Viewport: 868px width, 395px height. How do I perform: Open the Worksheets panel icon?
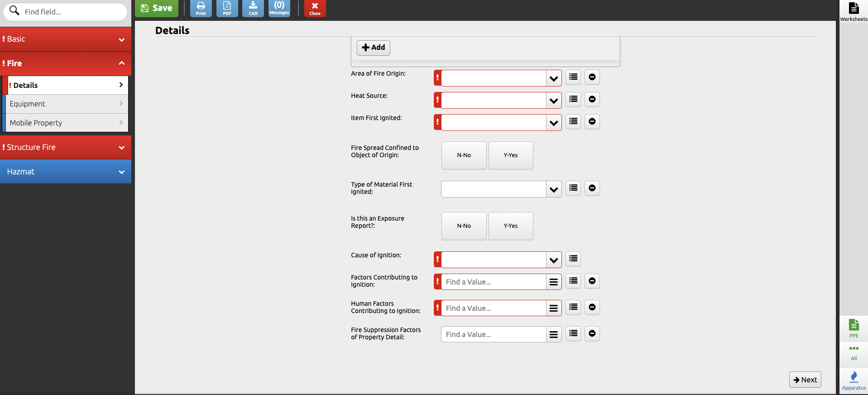[854, 11]
